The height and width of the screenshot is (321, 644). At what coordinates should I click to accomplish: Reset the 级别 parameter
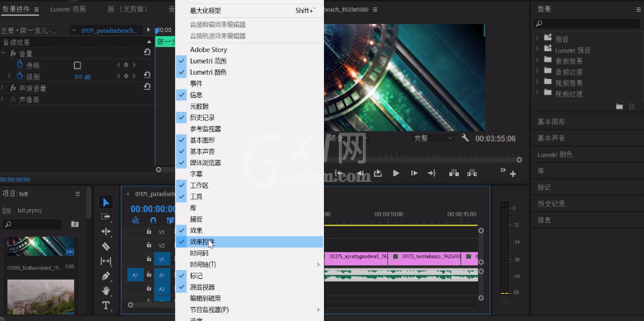tap(147, 75)
